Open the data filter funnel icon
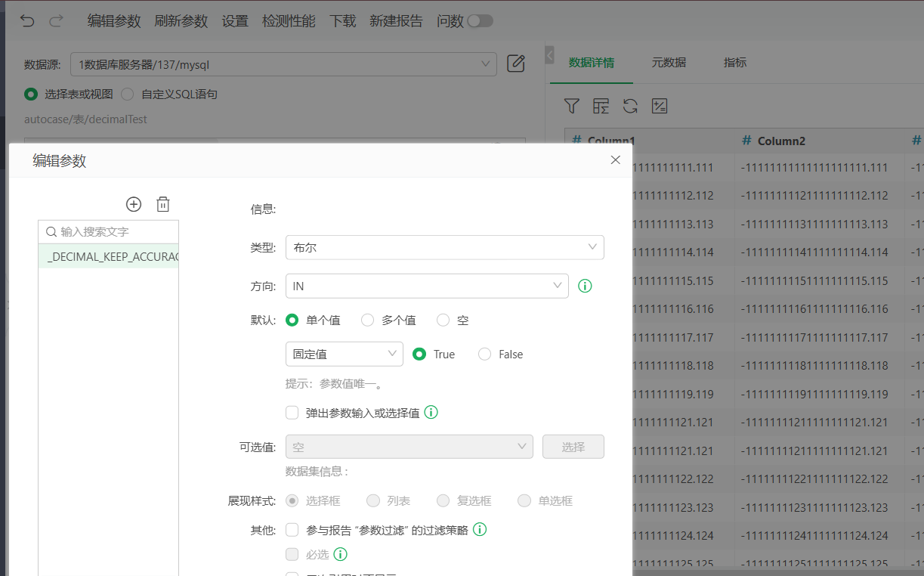Viewport: 924px width, 576px height. click(x=572, y=106)
